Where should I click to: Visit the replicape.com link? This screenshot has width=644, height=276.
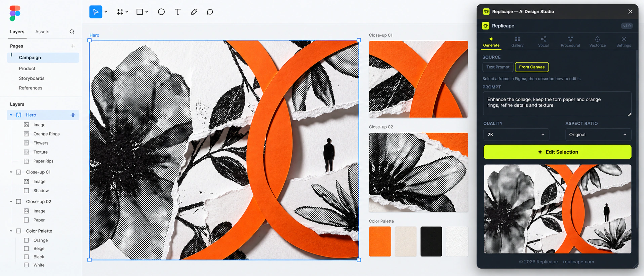pyautogui.click(x=578, y=262)
